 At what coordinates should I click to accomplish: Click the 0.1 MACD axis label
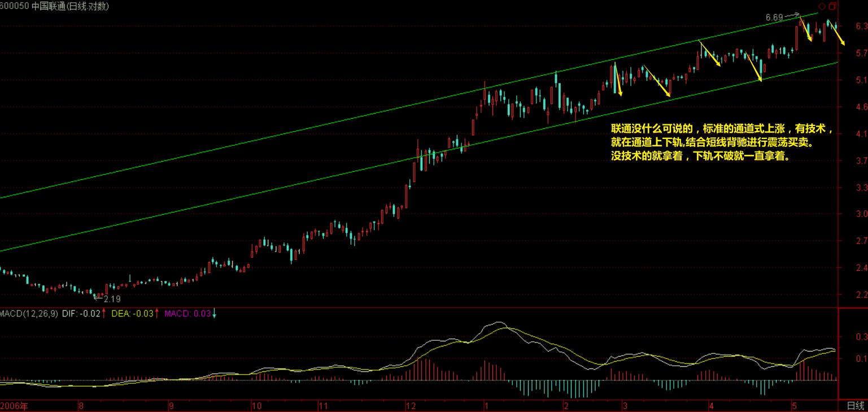coord(861,359)
